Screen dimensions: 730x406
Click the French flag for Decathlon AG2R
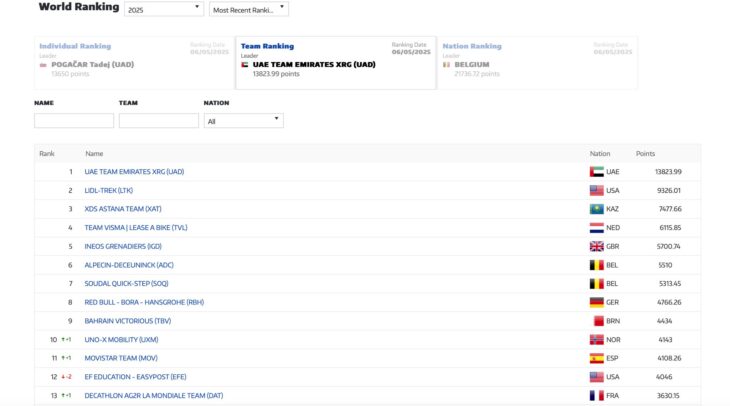[x=597, y=395]
